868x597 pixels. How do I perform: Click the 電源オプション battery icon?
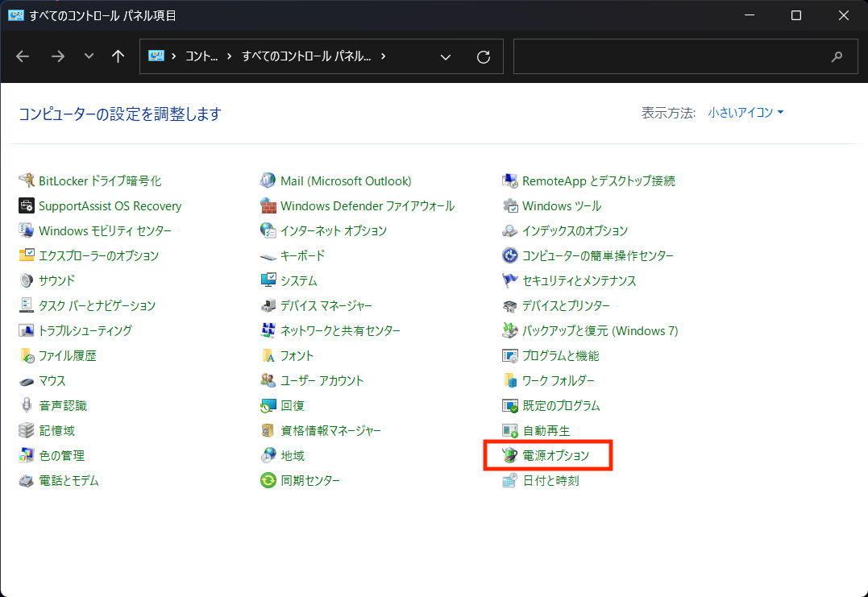pos(510,456)
